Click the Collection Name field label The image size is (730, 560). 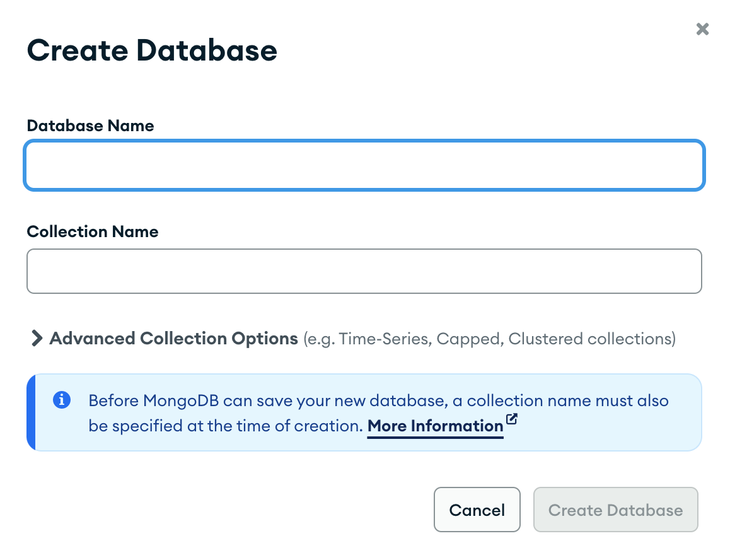pyautogui.click(x=93, y=231)
